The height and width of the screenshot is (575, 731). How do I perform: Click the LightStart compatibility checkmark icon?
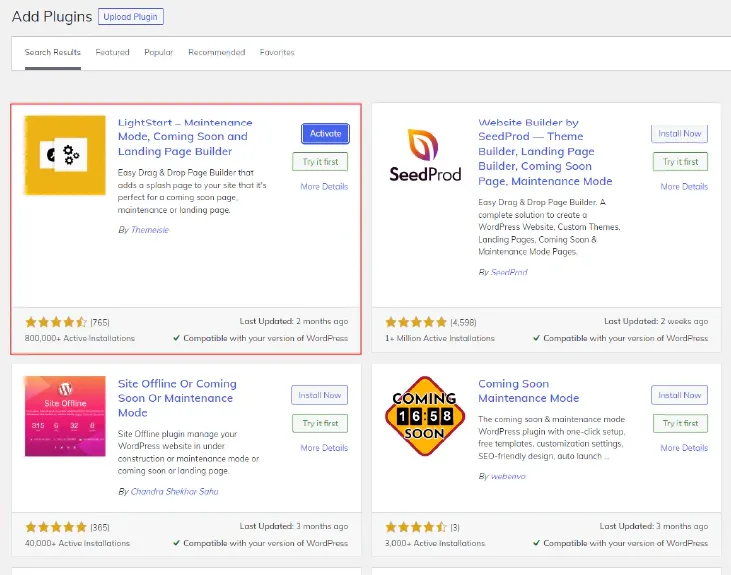click(x=176, y=338)
